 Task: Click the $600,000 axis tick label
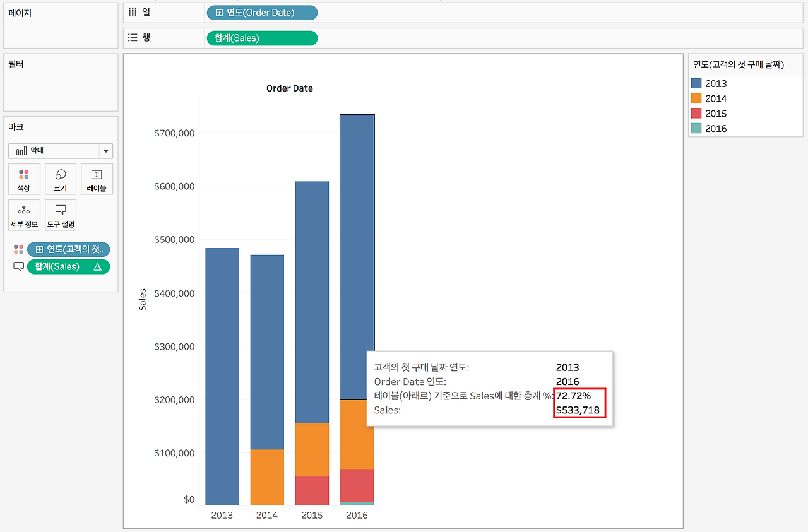[x=174, y=186]
